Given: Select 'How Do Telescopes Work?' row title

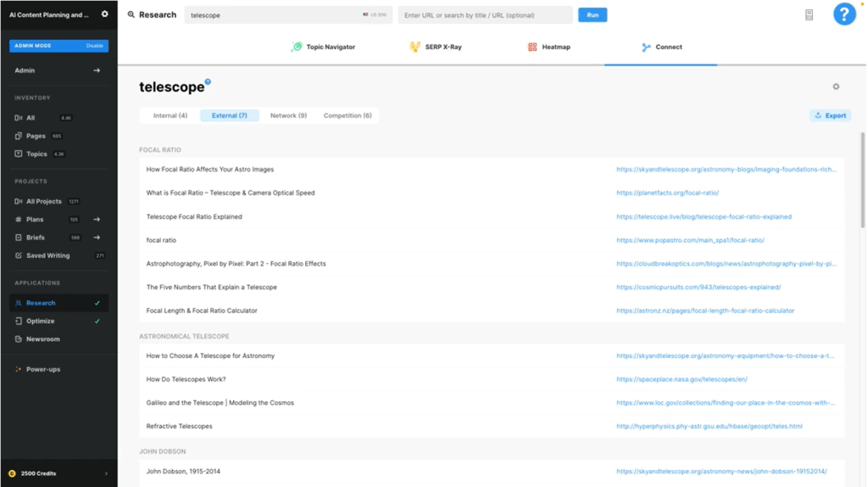Looking at the screenshot, I should 186,379.
